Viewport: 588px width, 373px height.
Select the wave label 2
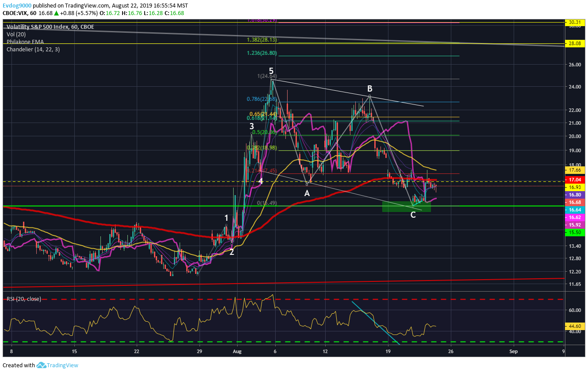coord(231,252)
